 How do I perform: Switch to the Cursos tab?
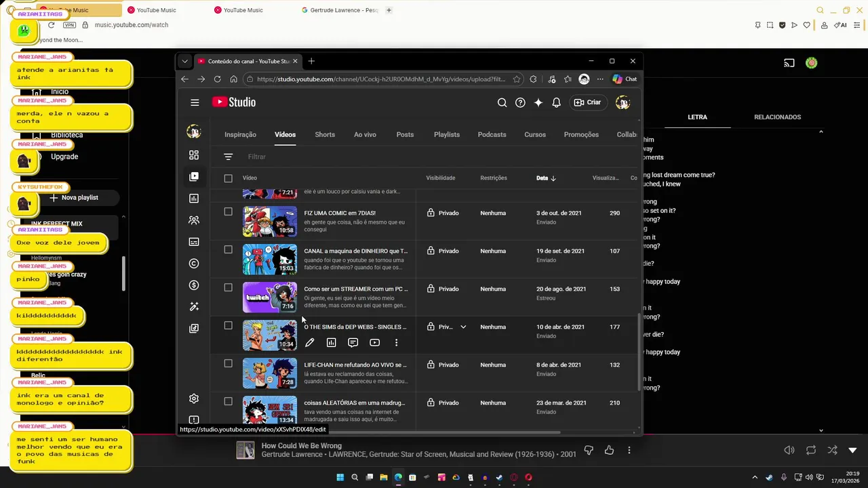coord(535,134)
